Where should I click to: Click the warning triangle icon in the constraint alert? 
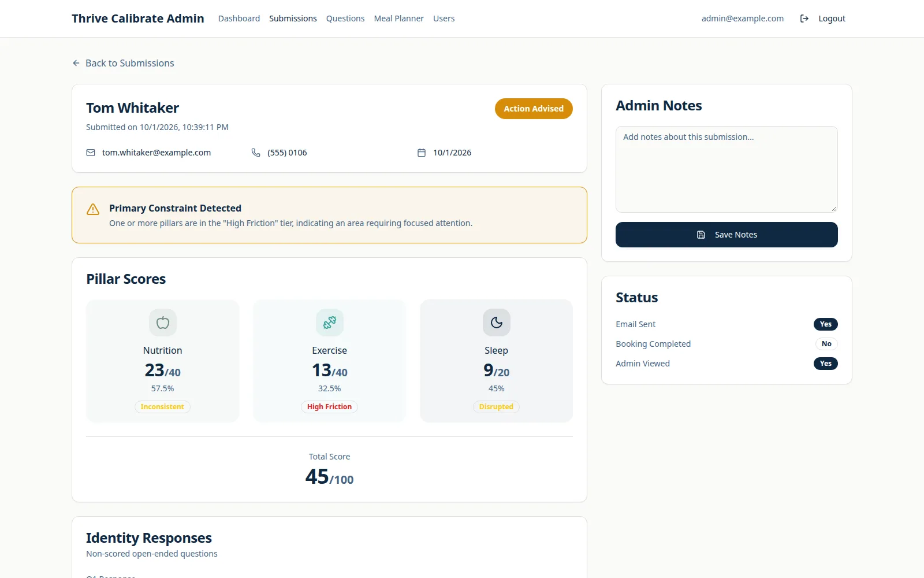[x=93, y=209]
